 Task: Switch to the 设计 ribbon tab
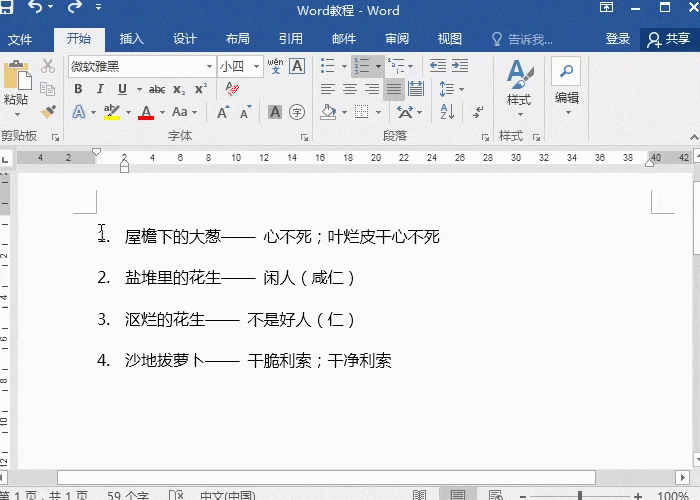point(185,39)
